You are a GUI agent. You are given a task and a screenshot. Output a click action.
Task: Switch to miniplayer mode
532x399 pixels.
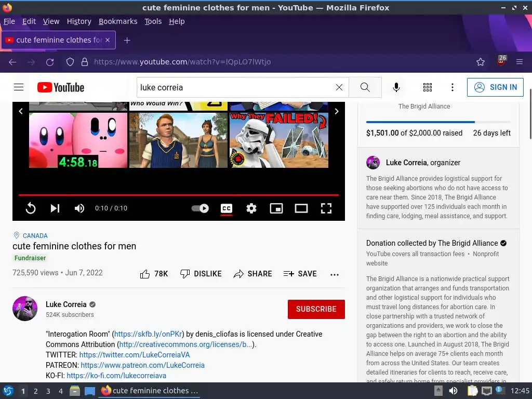[276, 208]
